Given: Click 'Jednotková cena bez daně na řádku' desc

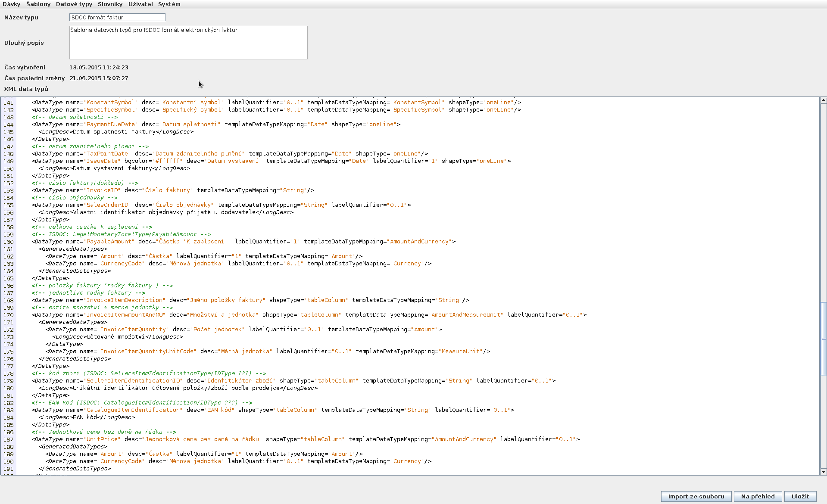Looking at the screenshot, I should (202, 439).
